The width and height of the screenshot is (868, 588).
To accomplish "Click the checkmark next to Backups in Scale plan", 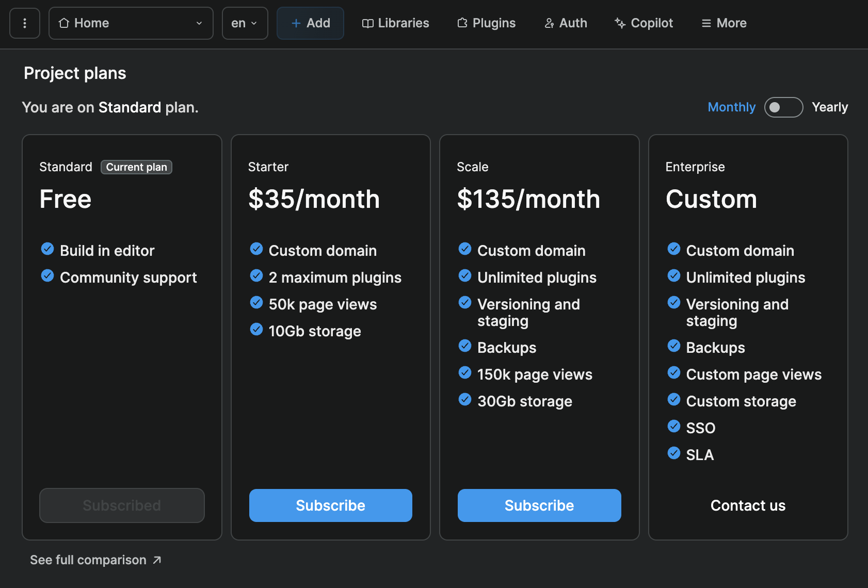I will click(x=465, y=346).
